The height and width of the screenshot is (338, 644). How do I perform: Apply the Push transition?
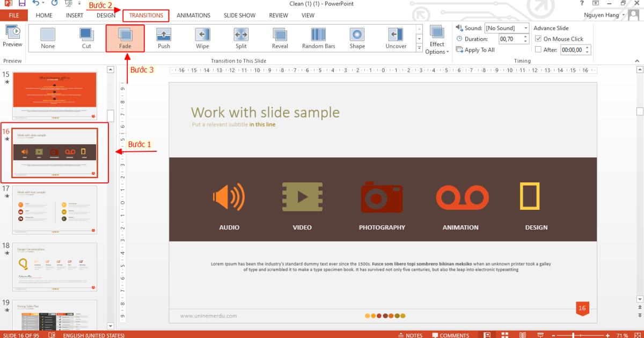[x=164, y=38]
